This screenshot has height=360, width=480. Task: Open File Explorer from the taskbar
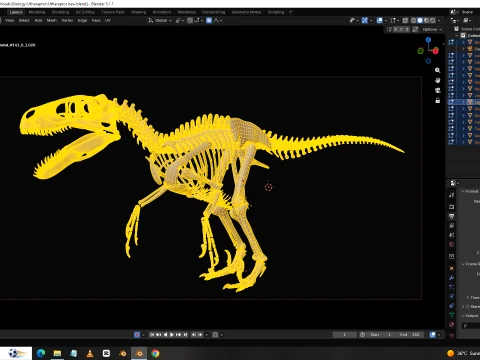(x=57, y=353)
